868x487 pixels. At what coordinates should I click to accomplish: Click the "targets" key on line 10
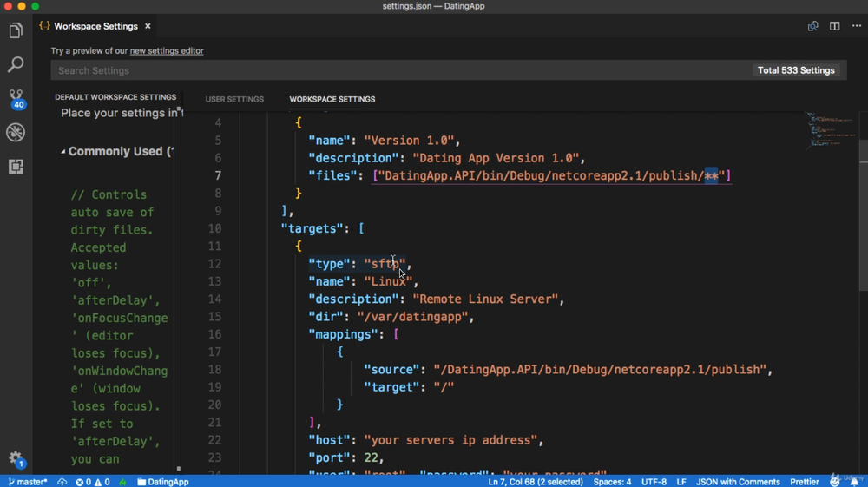coord(312,228)
